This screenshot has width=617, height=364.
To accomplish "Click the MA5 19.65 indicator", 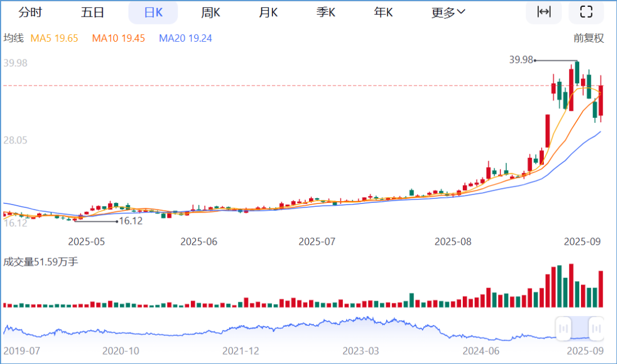I will click(x=54, y=38).
